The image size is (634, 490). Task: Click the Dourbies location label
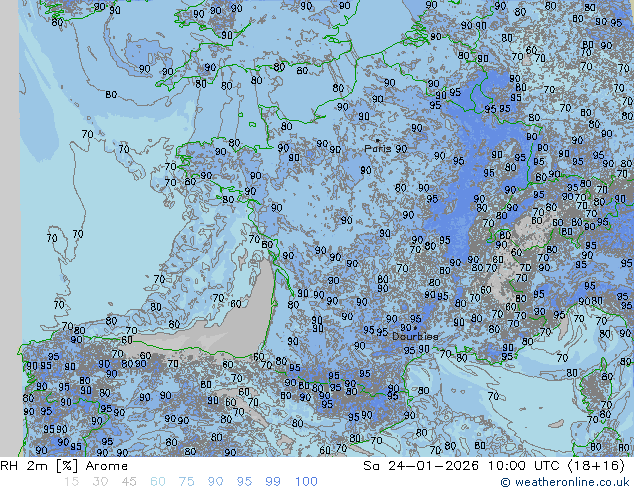pos(415,336)
